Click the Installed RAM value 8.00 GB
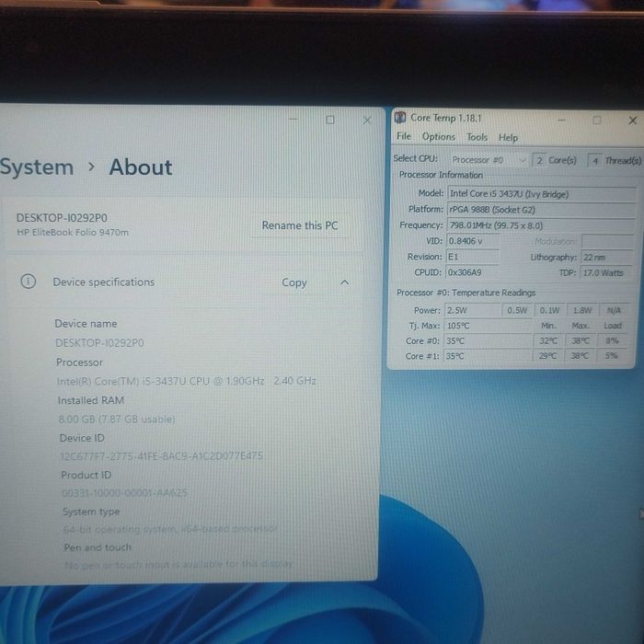Screen dimensions: 644x644 (x=117, y=419)
